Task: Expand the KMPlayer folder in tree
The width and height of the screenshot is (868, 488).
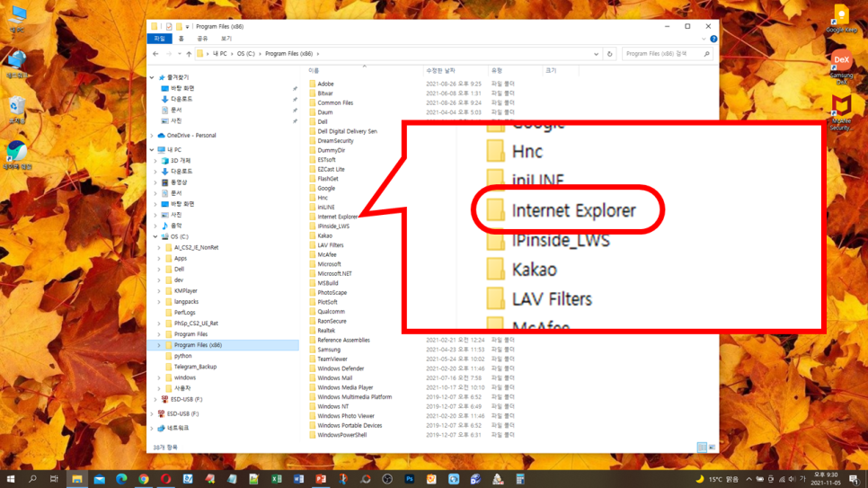Action: (159, 291)
